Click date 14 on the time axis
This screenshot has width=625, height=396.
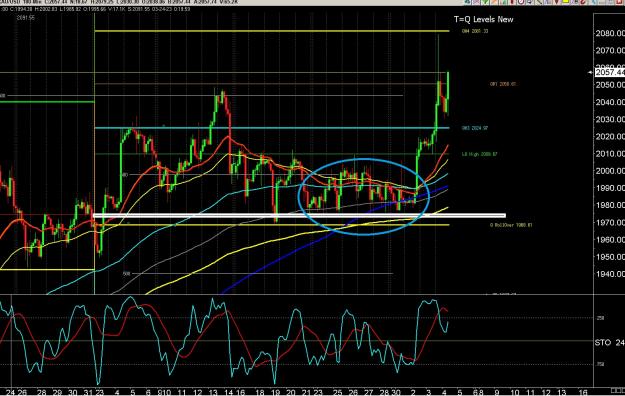[x=229, y=392]
